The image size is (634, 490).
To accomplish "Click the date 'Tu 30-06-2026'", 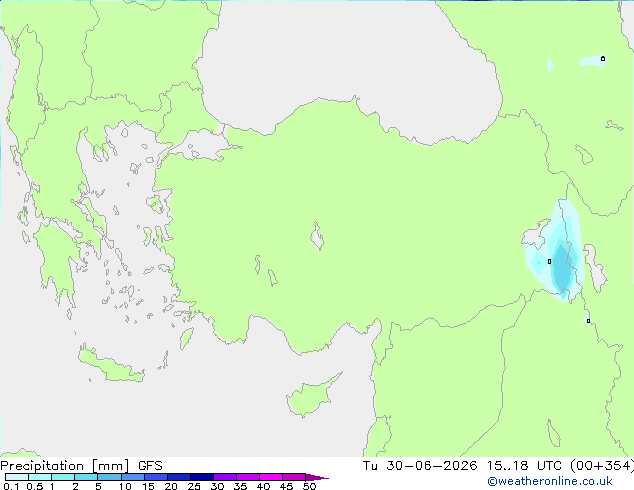I will 420,466.
